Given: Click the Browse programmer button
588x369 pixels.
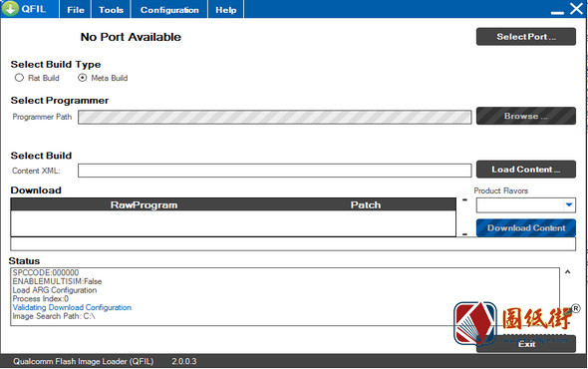Looking at the screenshot, I should 526,116.
